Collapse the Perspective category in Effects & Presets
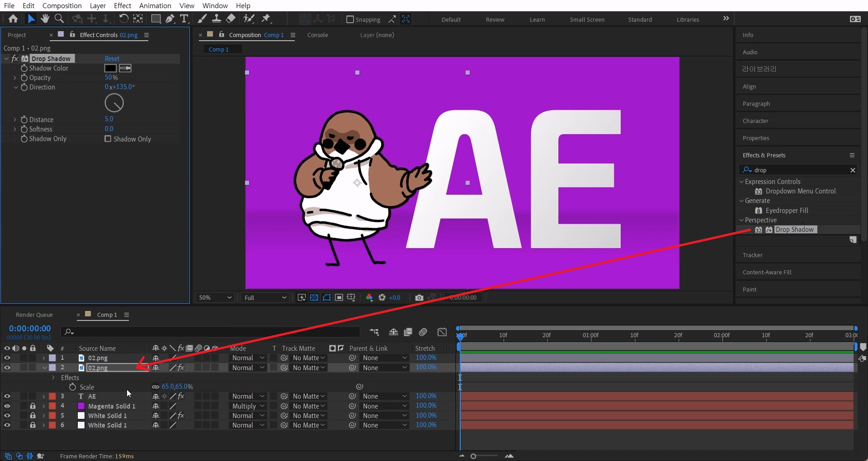 [x=741, y=220]
